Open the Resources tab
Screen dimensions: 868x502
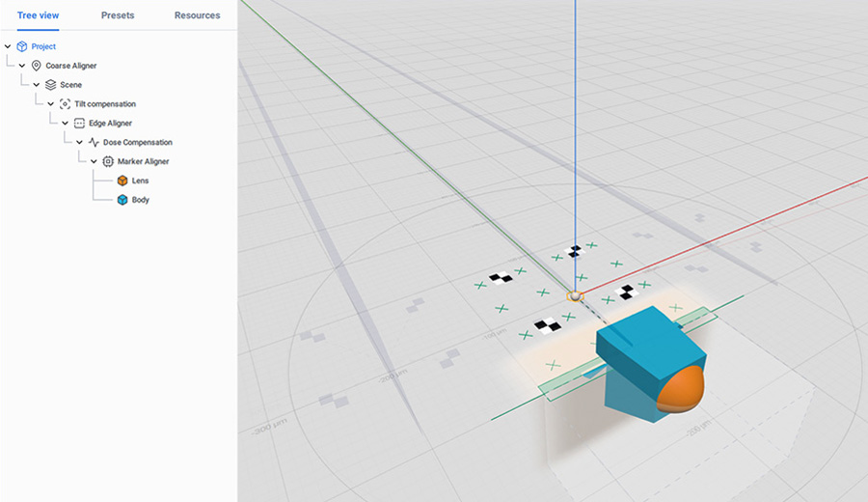click(x=197, y=15)
